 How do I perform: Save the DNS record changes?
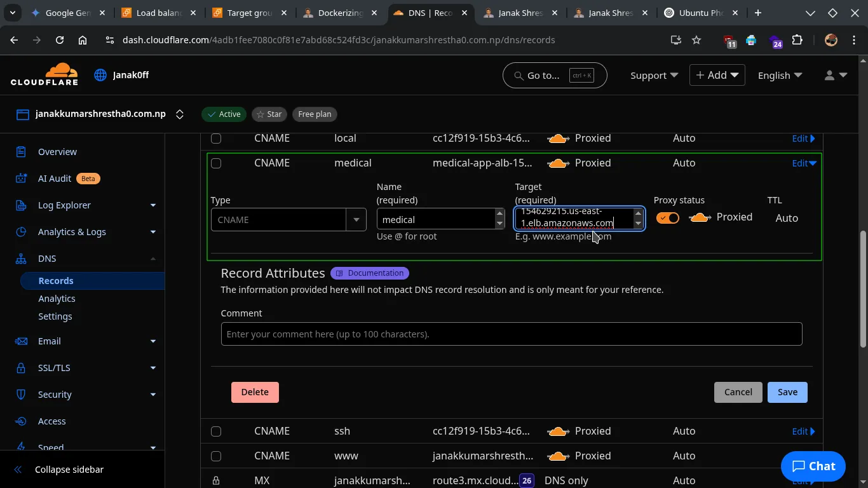tap(787, 392)
